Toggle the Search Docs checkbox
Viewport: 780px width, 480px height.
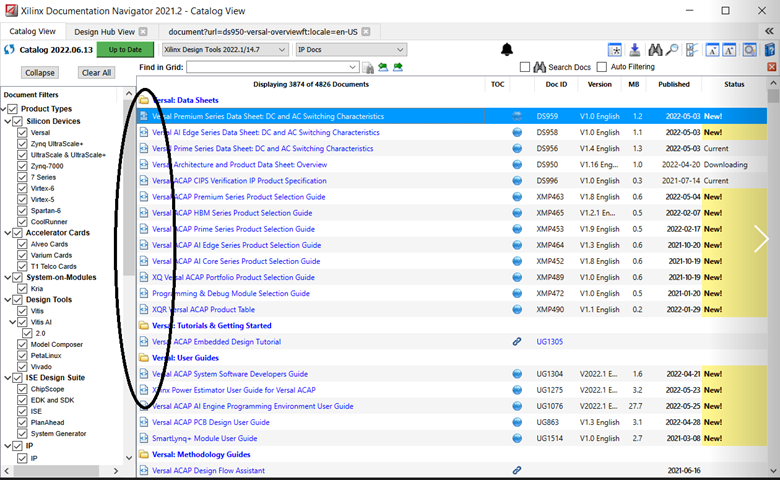pos(525,67)
